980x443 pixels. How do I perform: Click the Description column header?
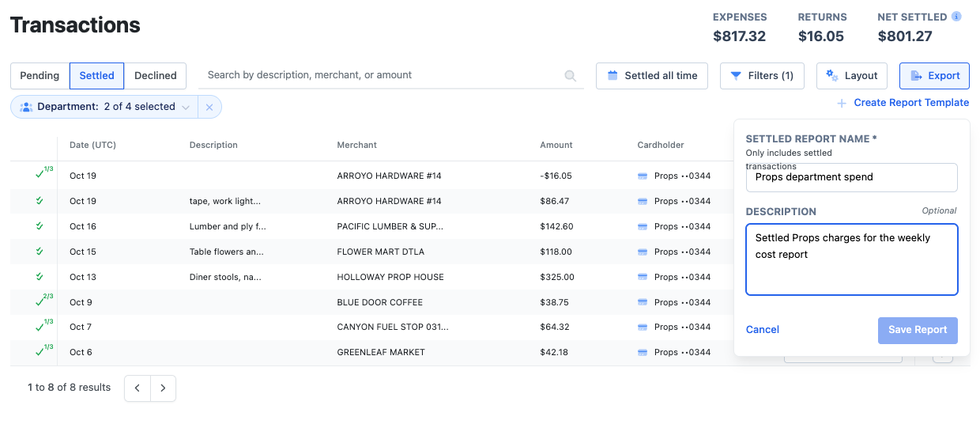[213, 145]
